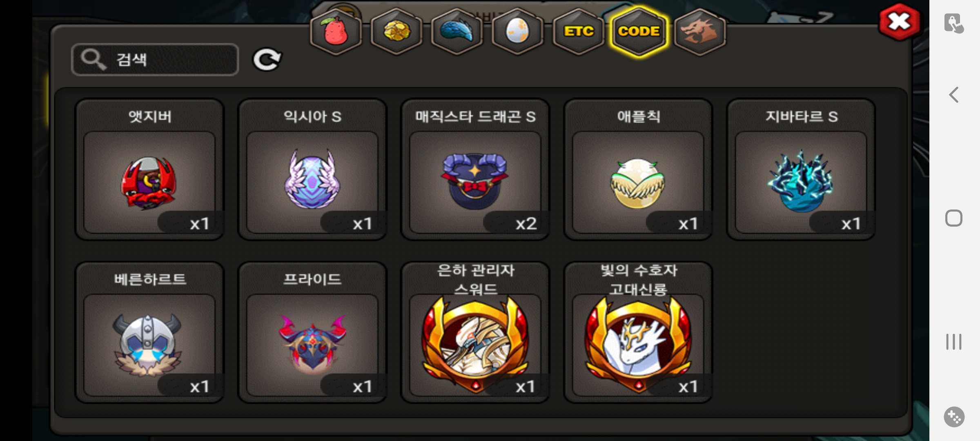Select the 지바타르 S lightning egg
Screen dimensions: 980x441
801,169
